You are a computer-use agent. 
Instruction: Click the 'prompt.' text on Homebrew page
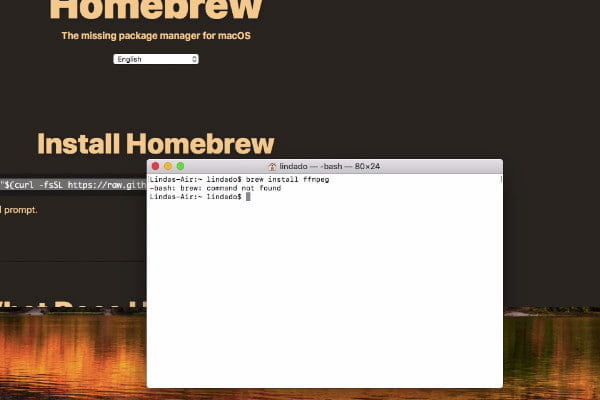click(x=21, y=210)
